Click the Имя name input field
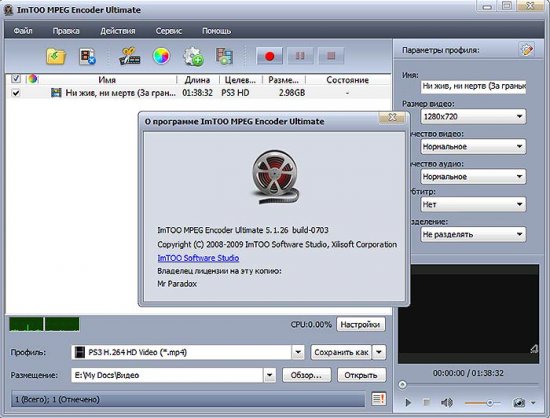 coord(473,86)
